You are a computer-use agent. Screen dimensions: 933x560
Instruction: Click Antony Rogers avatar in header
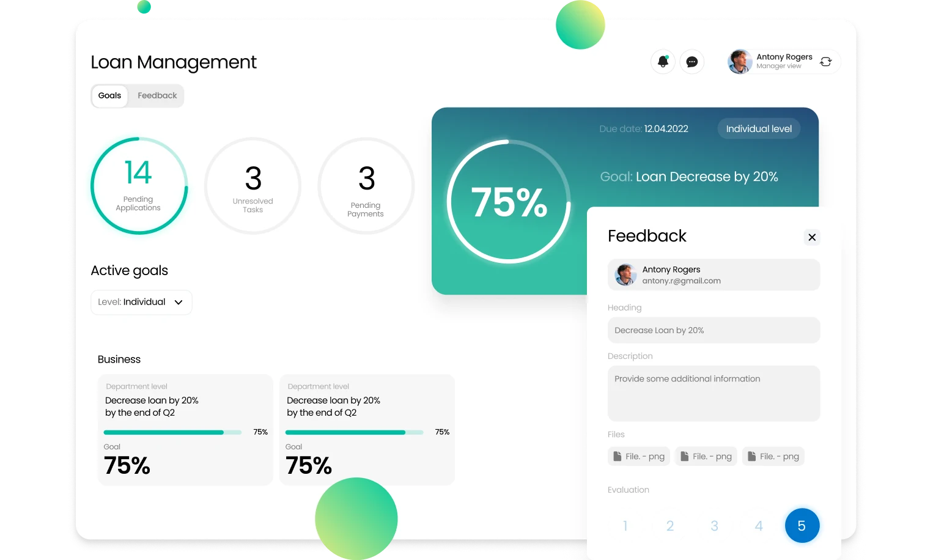point(740,62)
